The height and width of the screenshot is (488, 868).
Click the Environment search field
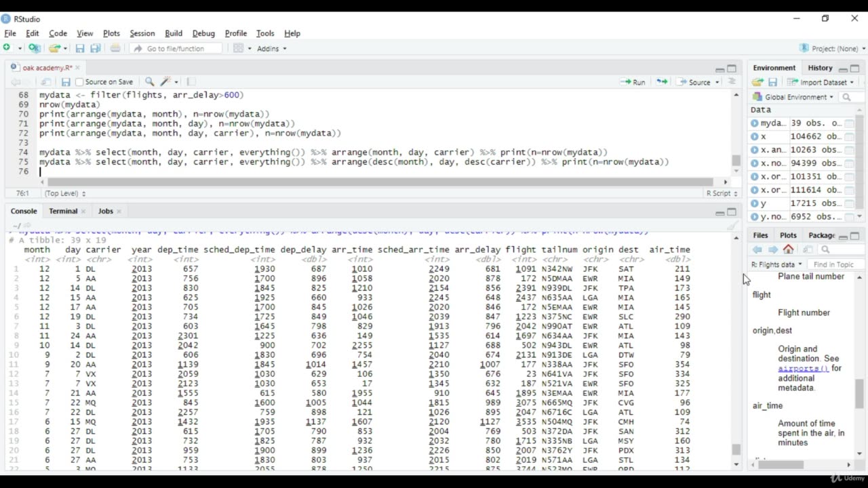[852, 97]
